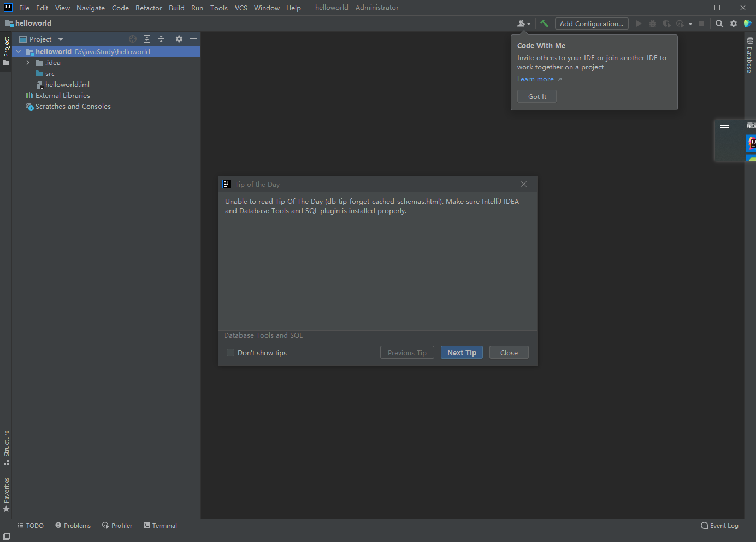Toggle the Project side tab
The width and height of the screenshot is (756, 542).
point(7,51)
